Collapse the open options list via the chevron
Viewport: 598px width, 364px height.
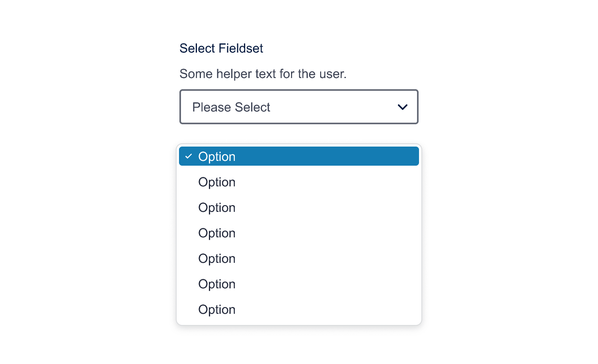[402, 107]
